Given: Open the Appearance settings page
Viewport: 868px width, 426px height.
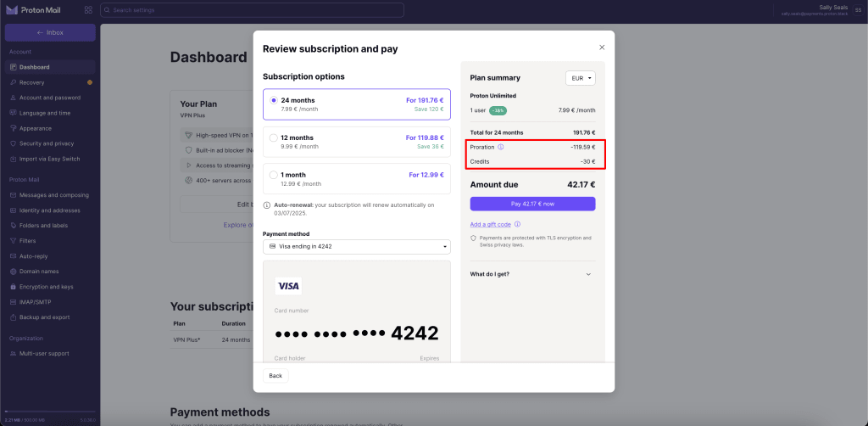Looking at the screenshot, I should pyautogui.click(x=50, y=128).
